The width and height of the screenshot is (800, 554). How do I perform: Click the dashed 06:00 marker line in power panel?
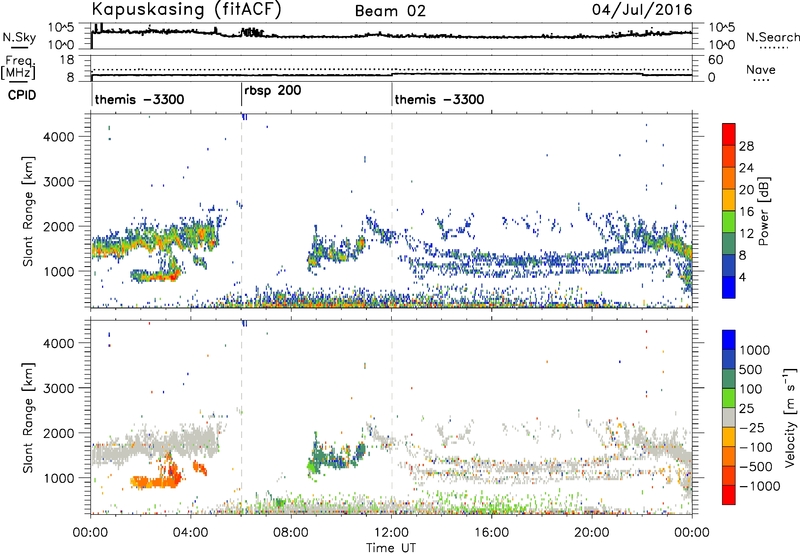(x=242, y=210)
